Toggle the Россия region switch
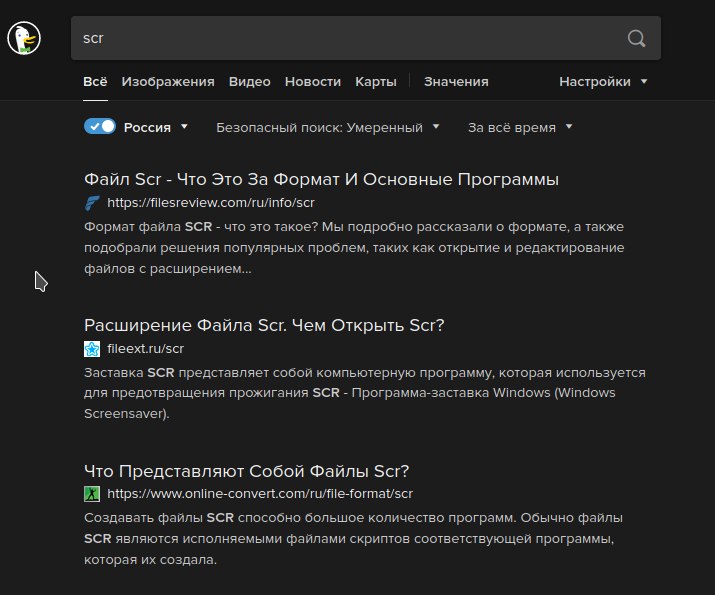 [x=100, y=126]
